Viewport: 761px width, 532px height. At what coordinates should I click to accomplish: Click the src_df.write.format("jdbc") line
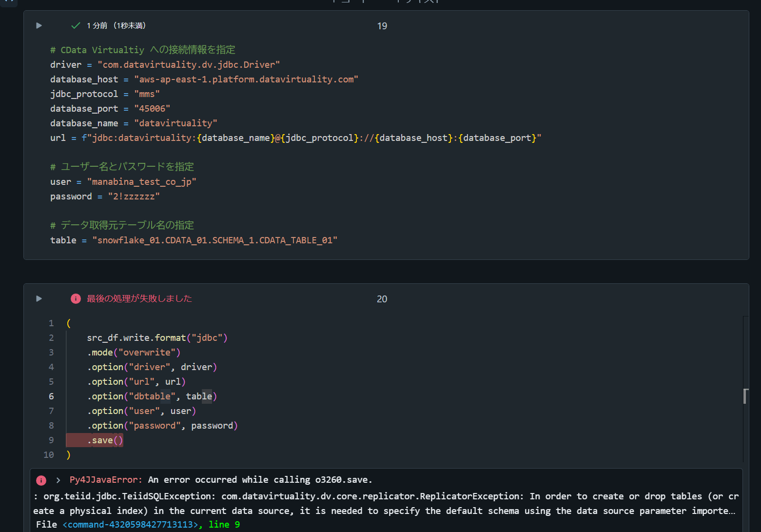point(157,337)
